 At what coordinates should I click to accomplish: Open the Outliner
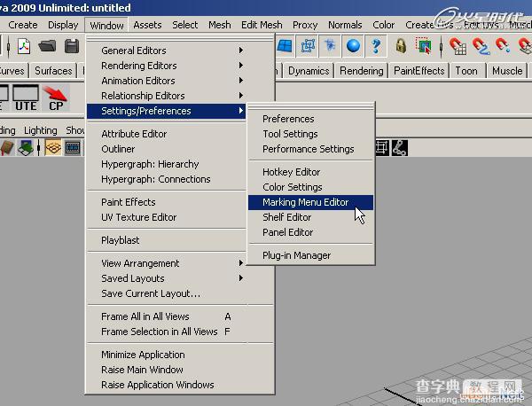tap(166, 149)
